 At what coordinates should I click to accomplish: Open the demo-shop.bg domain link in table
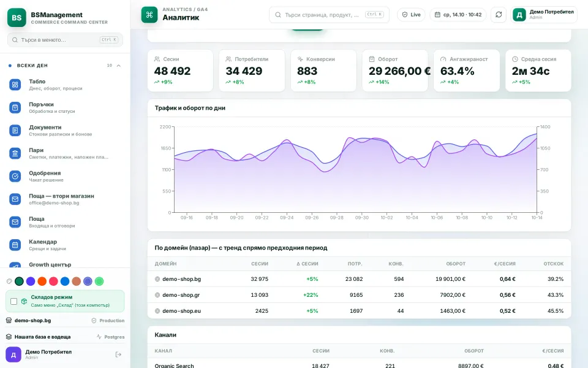pos(181,279)
